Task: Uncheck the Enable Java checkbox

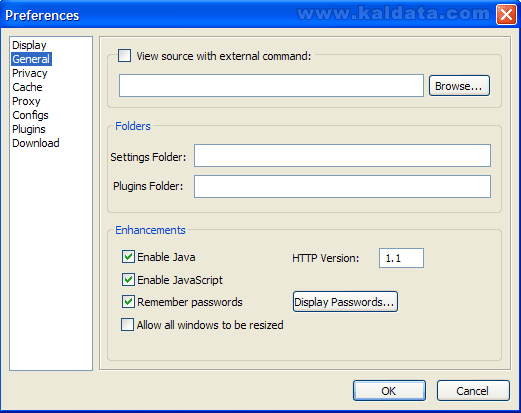Action: pyautogui.click(x=128, y=257)
